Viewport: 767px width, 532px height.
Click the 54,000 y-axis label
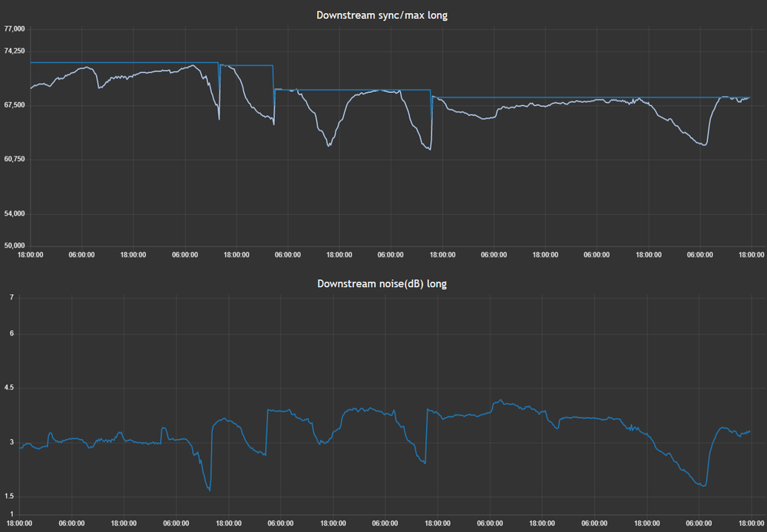tap(15, 213)
